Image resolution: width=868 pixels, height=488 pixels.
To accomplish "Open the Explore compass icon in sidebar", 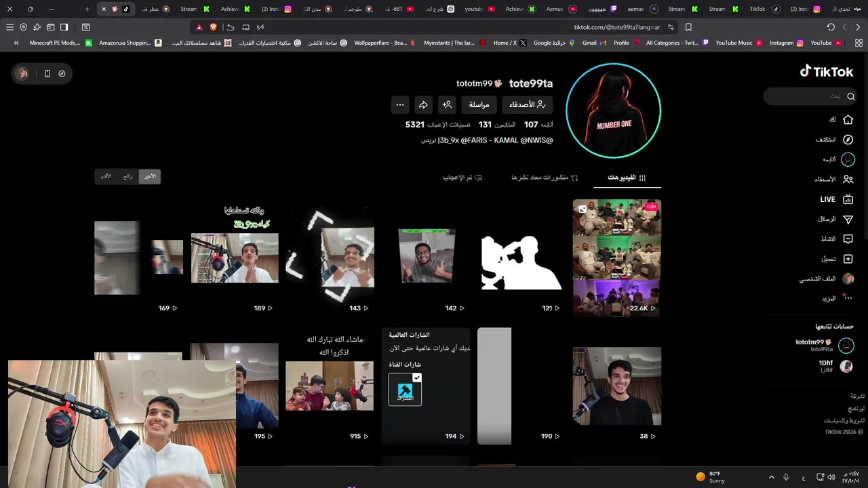I will [x=848, y=140].
